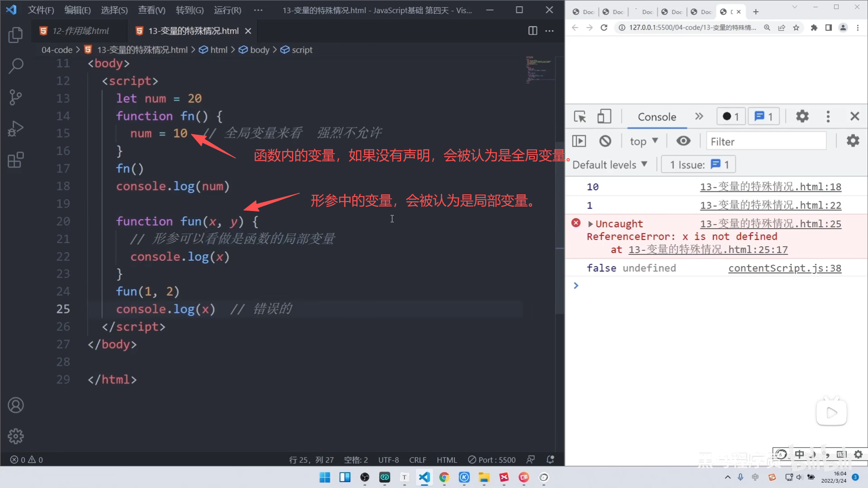Toggle the console sidebar

point(579,141)
